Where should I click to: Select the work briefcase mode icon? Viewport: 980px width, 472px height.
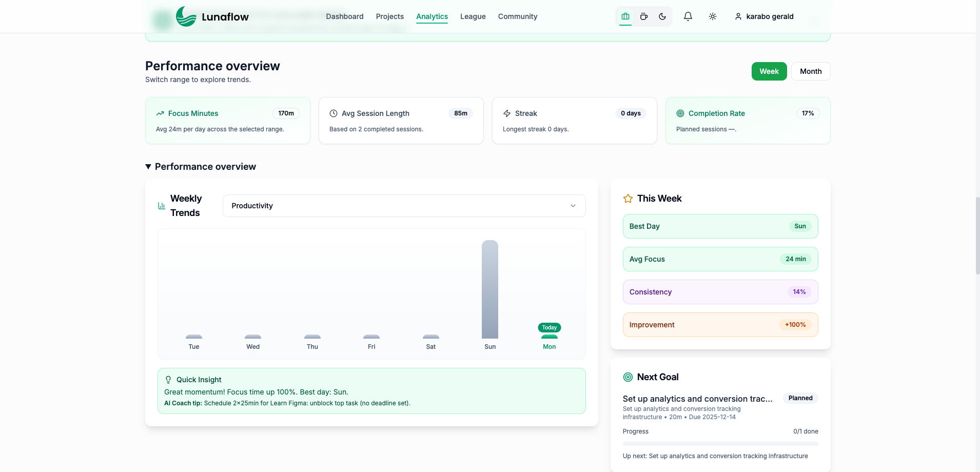pyautogui.click(x=625, y=16)
